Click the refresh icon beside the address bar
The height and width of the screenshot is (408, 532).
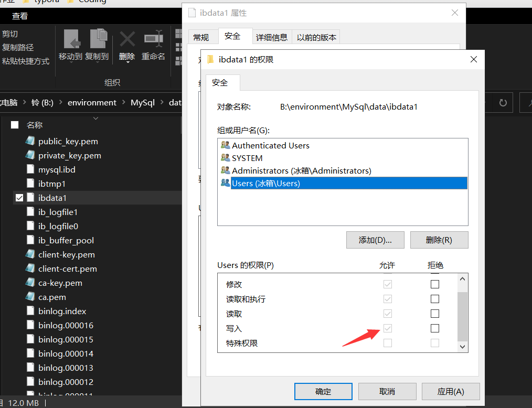pyautogui.click(x=502, y=102)
